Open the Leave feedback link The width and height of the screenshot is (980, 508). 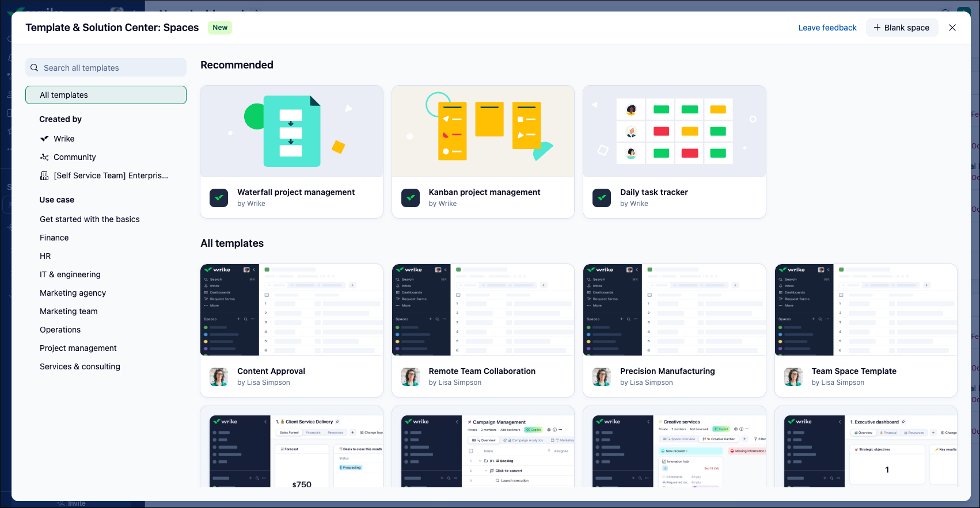click(827, 28)
